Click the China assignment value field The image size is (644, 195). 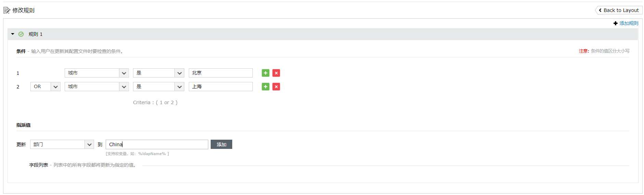[157, 144]
